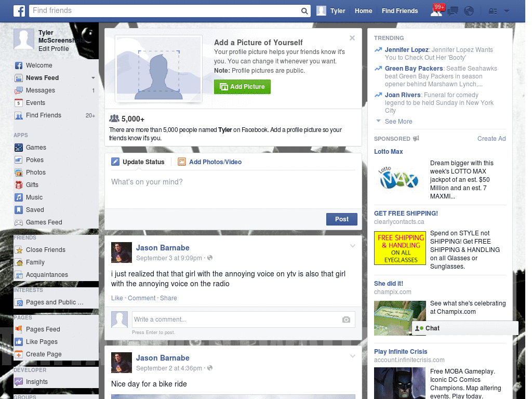
Task: Open friend requests icon with 99+ badge
Action: point(437,11)
